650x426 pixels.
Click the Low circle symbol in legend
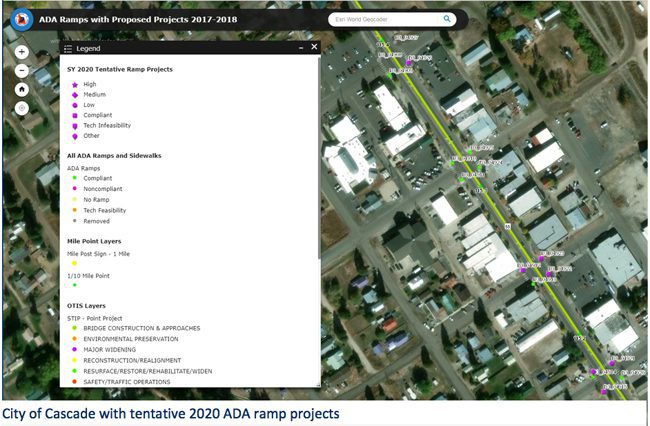click(x=75, y=105)
